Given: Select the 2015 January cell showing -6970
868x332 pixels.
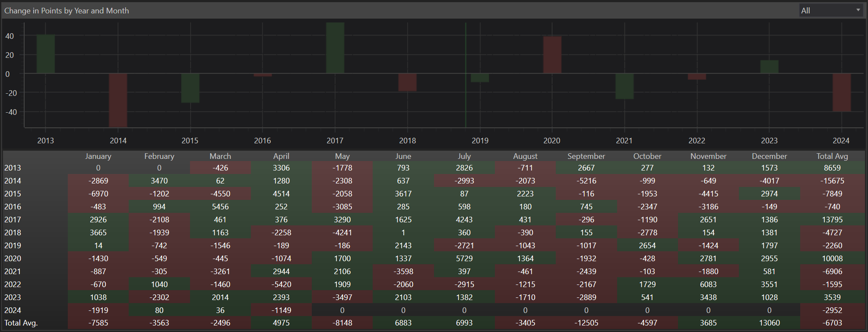Looking at the screenshot, I should click(x=98, y=194).
